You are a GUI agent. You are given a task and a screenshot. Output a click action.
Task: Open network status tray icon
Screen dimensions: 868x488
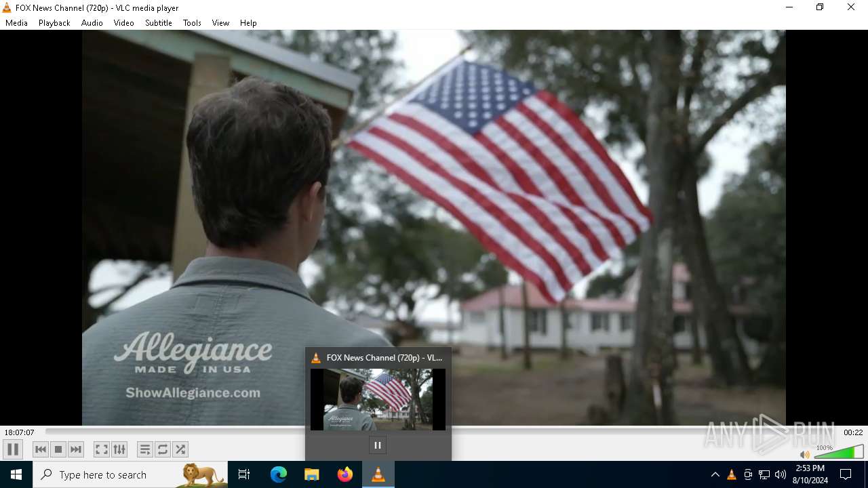click(x=764, y=474)
